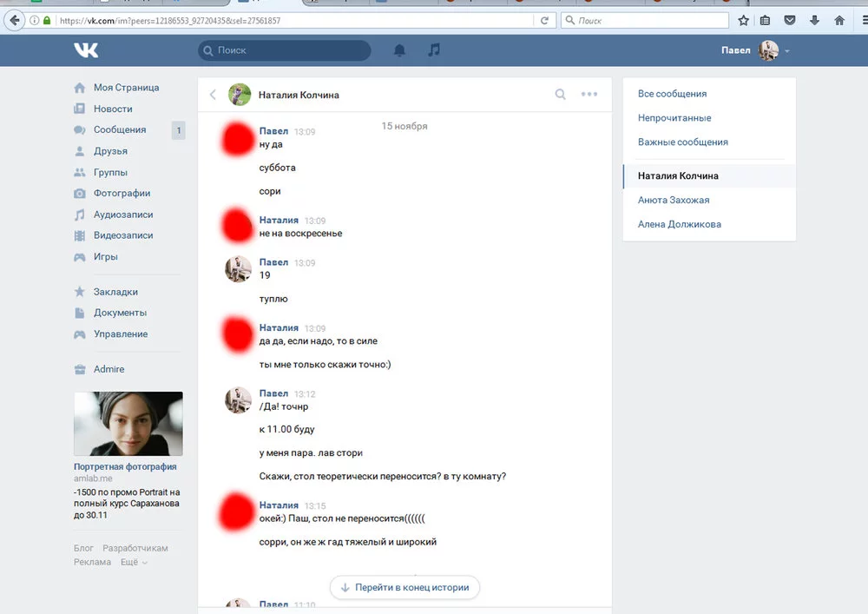Show Все сообщения filter

672,94
